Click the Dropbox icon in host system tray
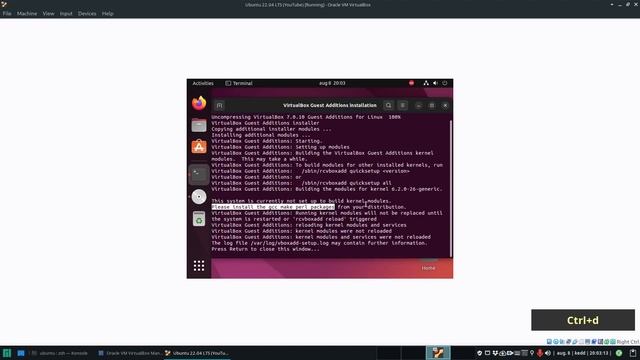640x360 pixels. coord(495,353)
